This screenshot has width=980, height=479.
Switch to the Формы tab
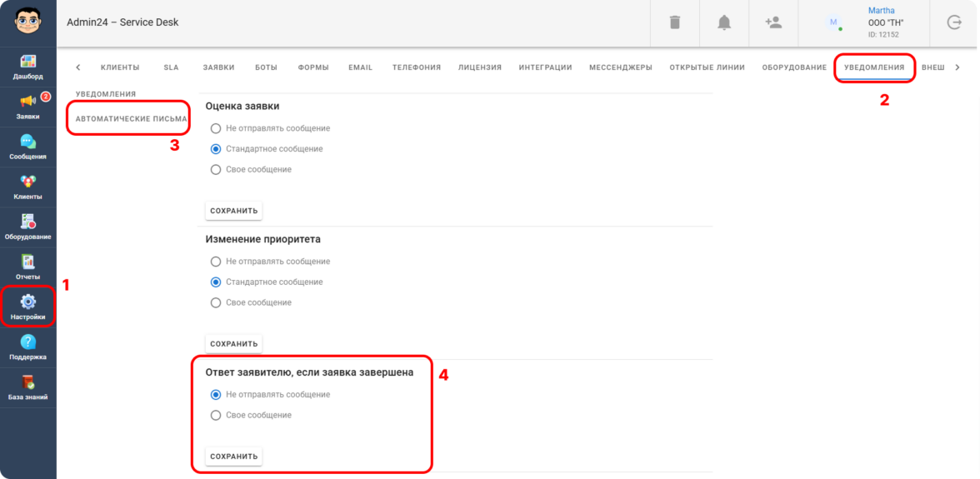coord(313,67)
